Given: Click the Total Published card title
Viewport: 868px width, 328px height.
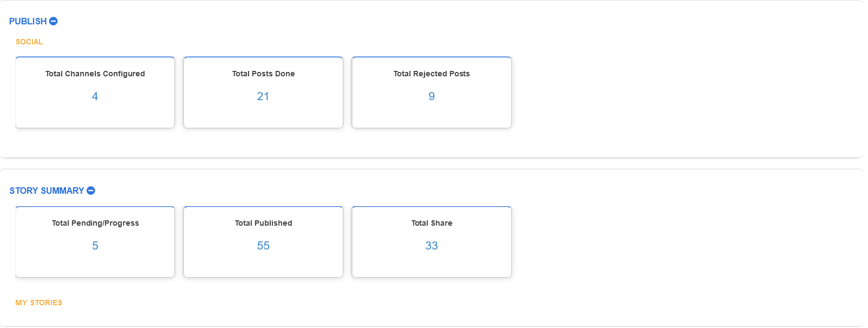Looking at the screenshot, I should (263, 223).
